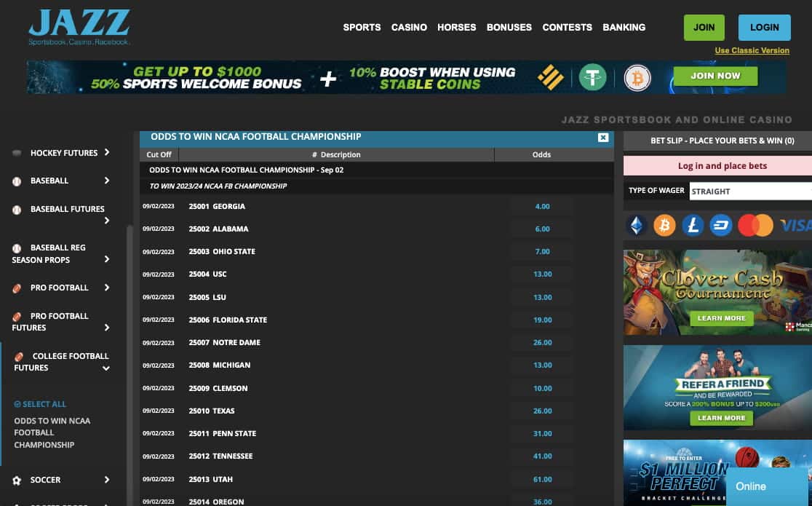812x506 pixels.
Task: Click the football icon beside College Football Futures
Action: coord(19,356)
